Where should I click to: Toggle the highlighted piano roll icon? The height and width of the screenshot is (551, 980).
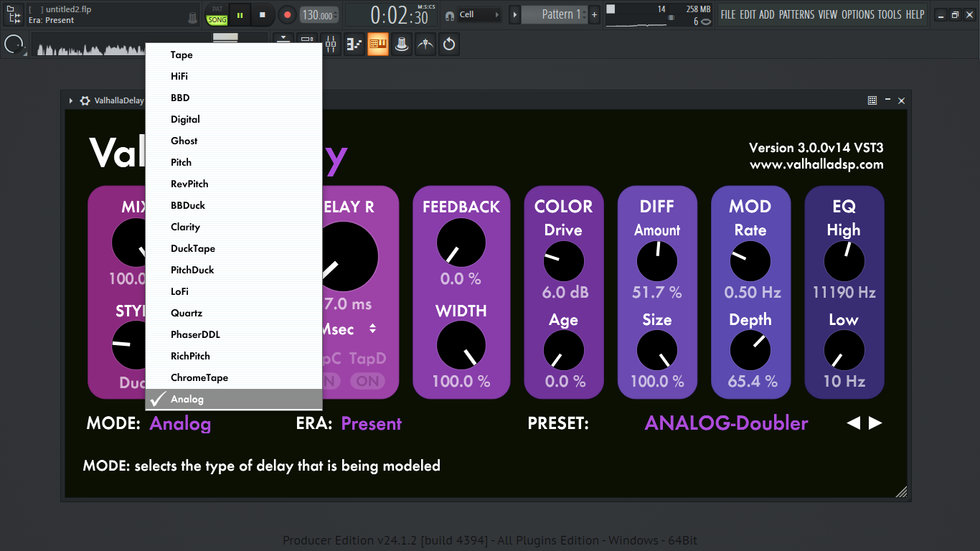pyautogui.click(x=378, y=44)
